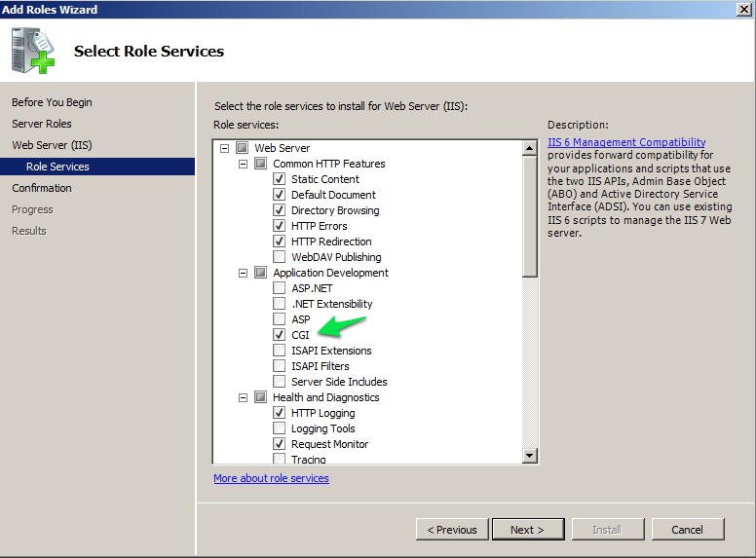
Task: Enable the ISAPI Extensions checkbox
Action: [280, 350]
